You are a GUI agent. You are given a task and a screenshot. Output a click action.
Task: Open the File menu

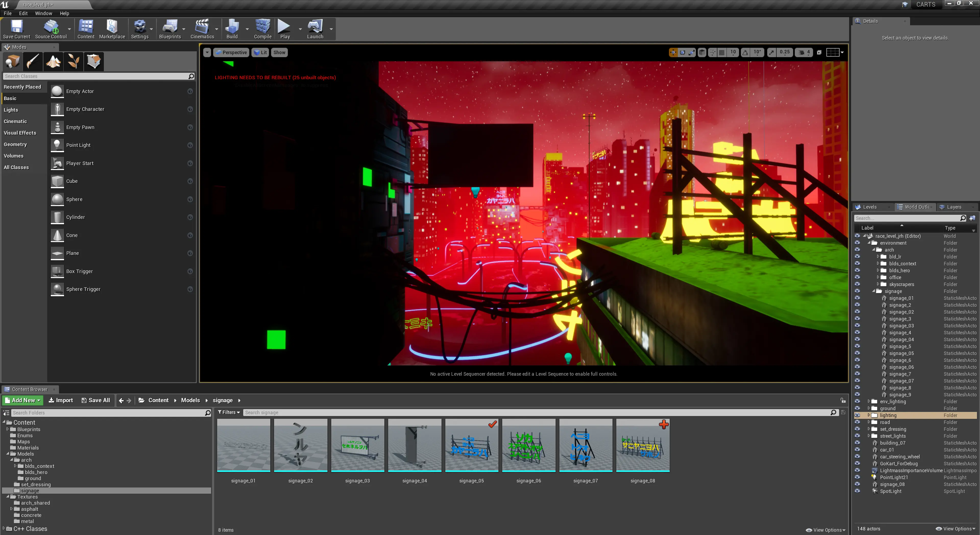(x=8, y=13)
